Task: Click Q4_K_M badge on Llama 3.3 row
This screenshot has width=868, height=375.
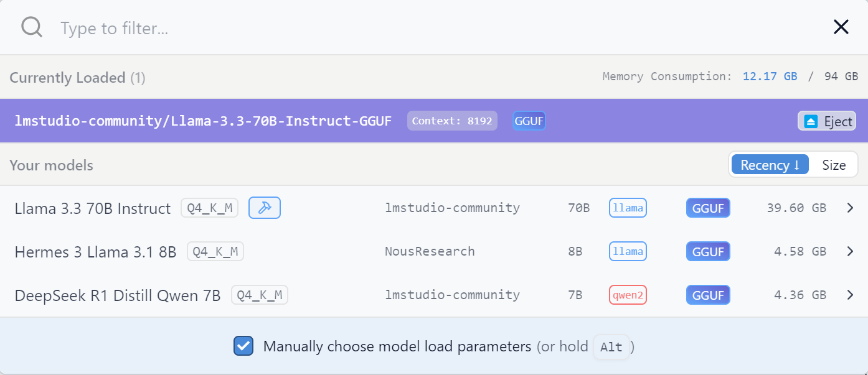Action: coord(210,208)
